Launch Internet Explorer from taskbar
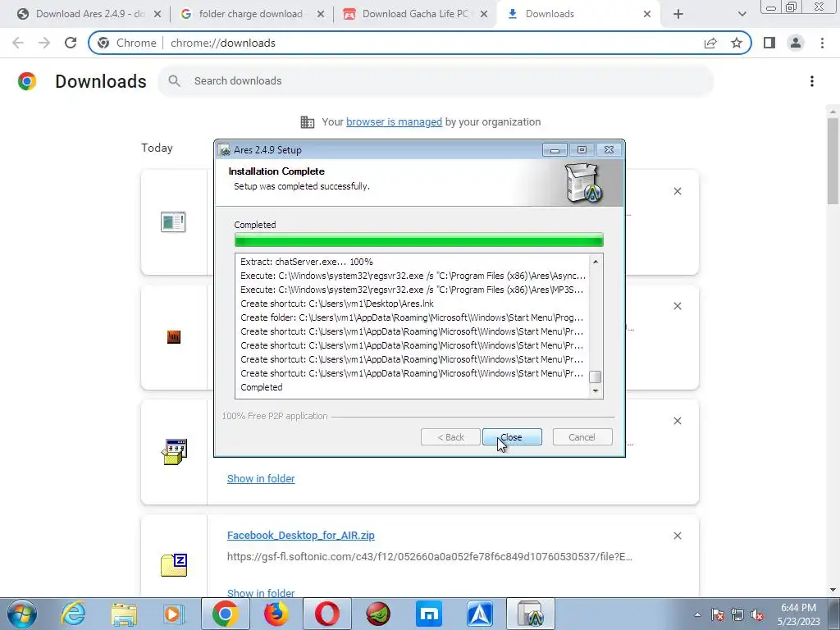Image resolution: width=840 pixels, height=630 pixels. tap(73, 614)
